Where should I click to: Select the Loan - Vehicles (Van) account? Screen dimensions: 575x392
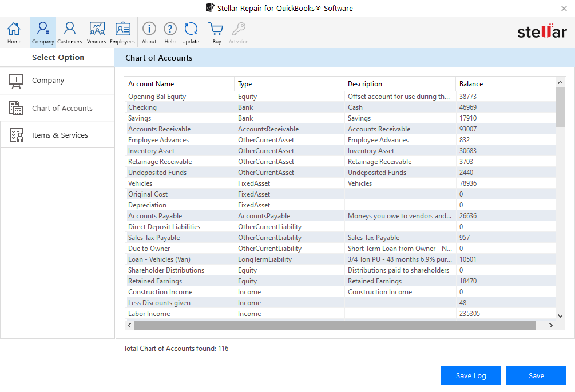pyautogui.click(x=159, y=259)
